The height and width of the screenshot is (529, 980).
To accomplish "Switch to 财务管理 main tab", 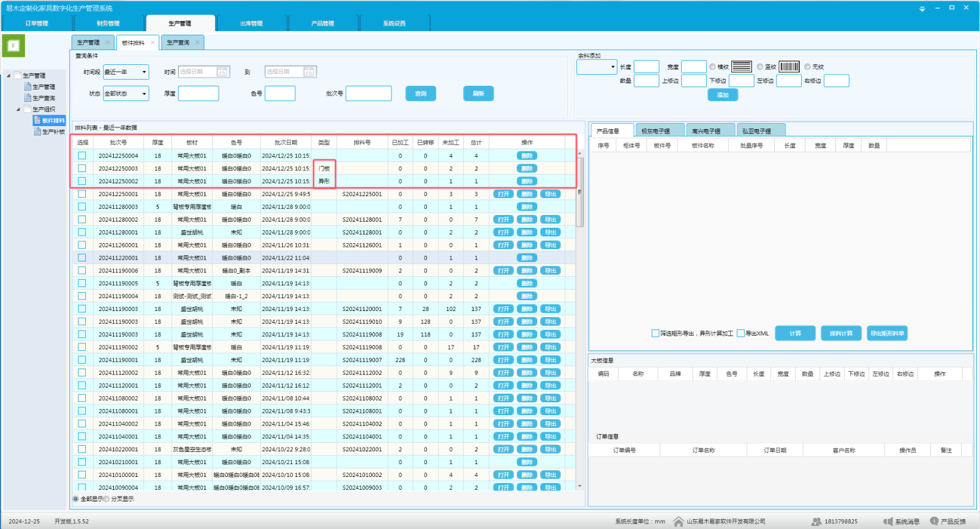I will click(x=108, y=23).
